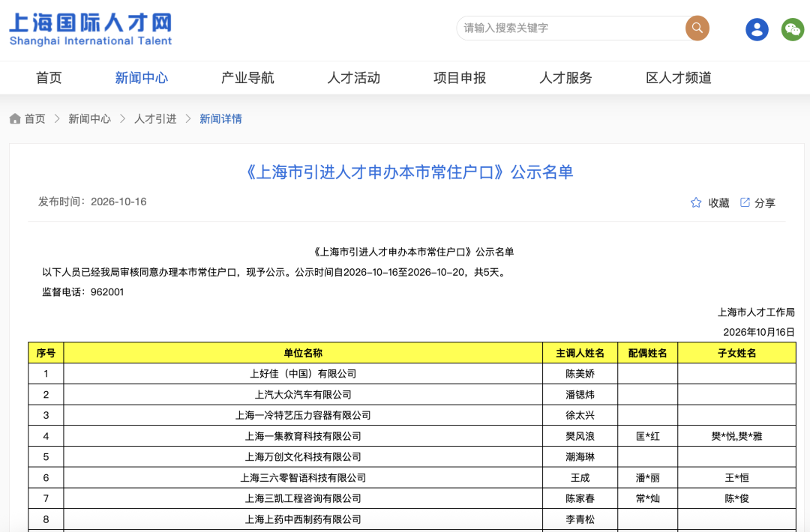
Task: Click spouse name 常*灿
Action: tap(648, 498)
